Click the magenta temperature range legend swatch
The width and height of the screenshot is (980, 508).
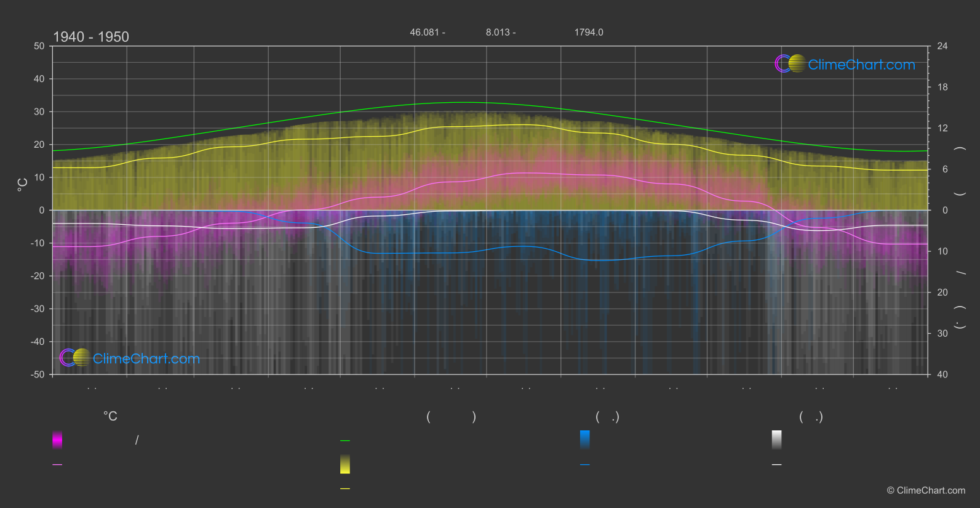coord(57,440)
